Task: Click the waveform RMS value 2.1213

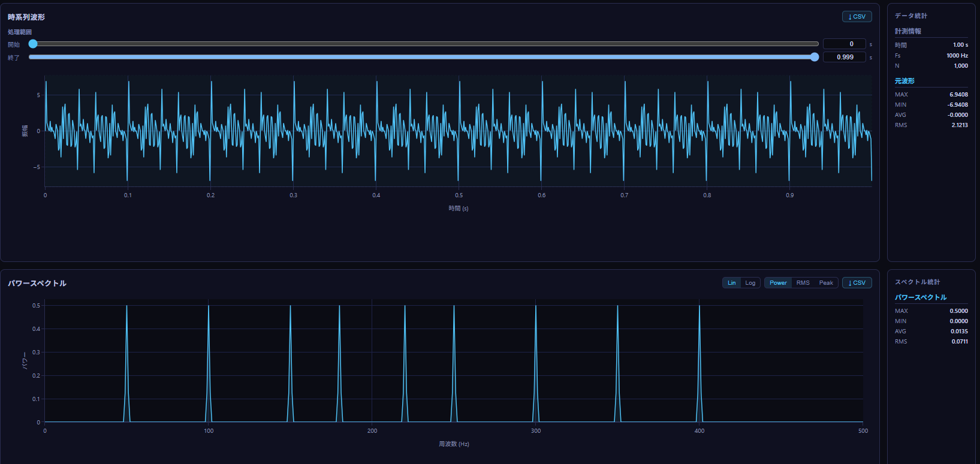Action: click(x=960, y=125)
